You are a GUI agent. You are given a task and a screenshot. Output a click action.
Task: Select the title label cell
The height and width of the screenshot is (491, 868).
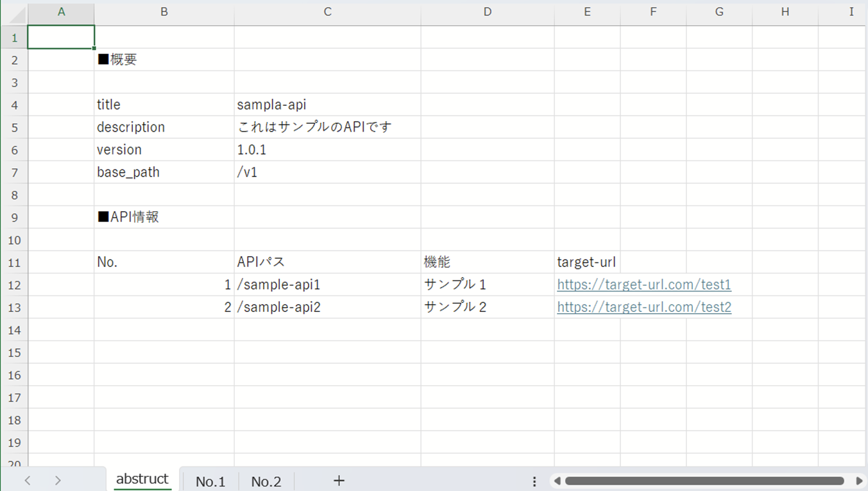pyautogui.click(x=164, y=105)
